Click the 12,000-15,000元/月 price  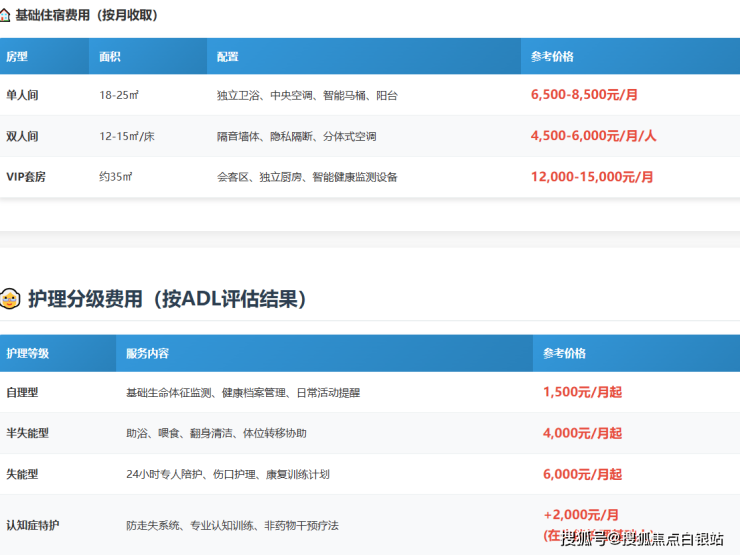click(x=592, y=177)
